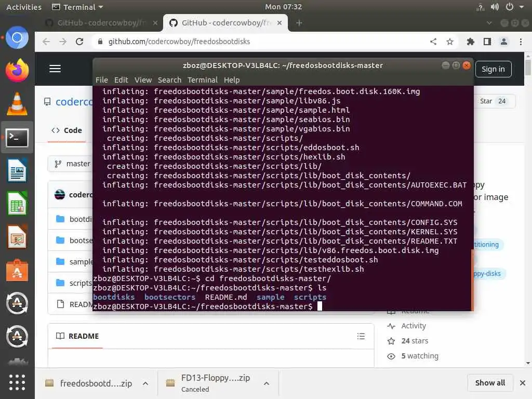Open a new browser tab
Screen dimensions: 532x399
click(x=299, y=23)
